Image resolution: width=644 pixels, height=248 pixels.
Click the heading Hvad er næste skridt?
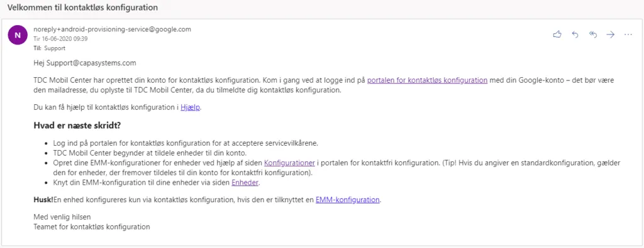77,126
